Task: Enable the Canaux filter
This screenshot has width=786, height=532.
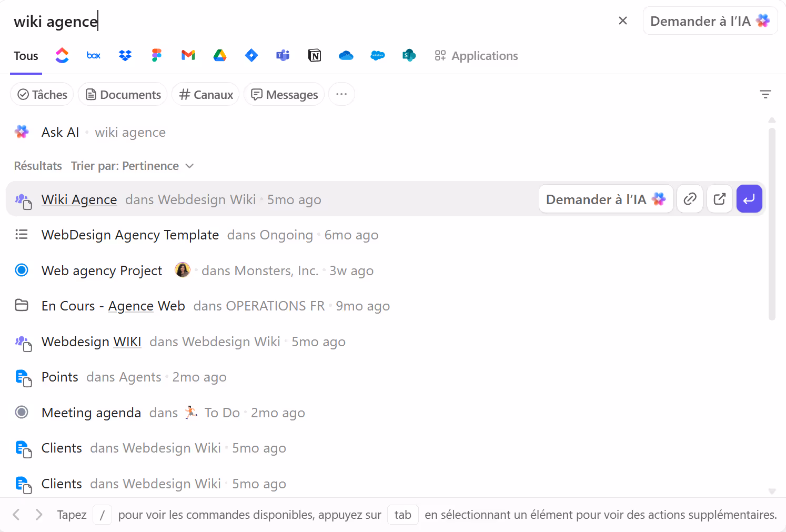Action: (205, 94)
